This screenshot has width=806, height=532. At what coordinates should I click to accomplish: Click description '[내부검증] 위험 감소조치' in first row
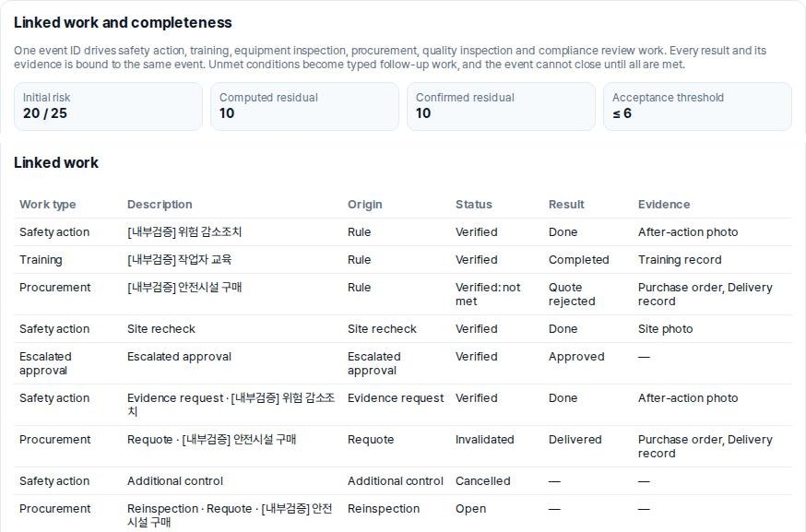tap(184, 231)
